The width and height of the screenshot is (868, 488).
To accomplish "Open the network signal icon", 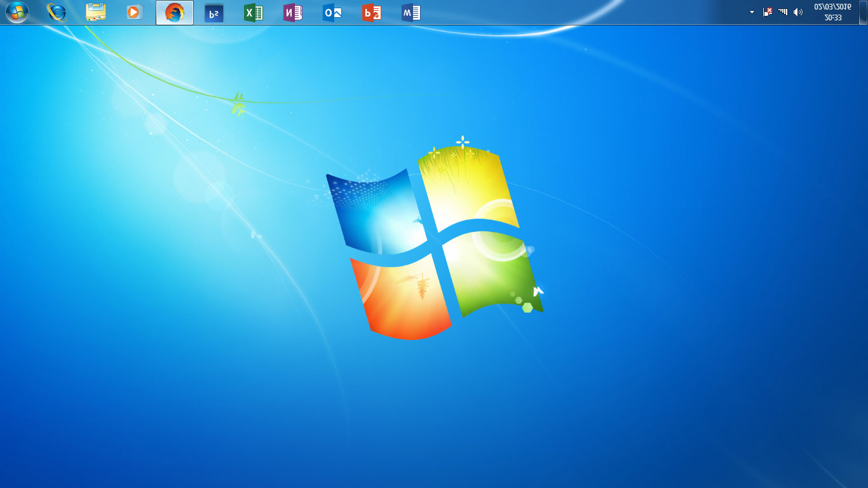I will pyautogui.click(x=783, y=12).
